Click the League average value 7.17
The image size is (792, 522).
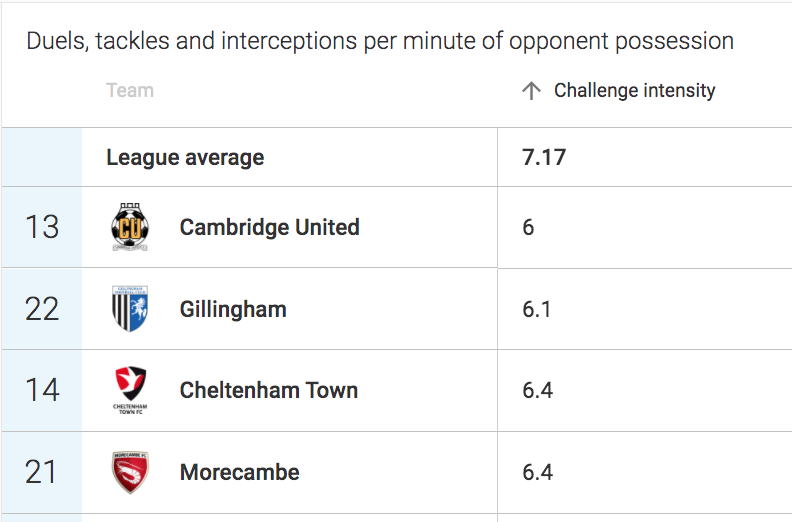544,157
